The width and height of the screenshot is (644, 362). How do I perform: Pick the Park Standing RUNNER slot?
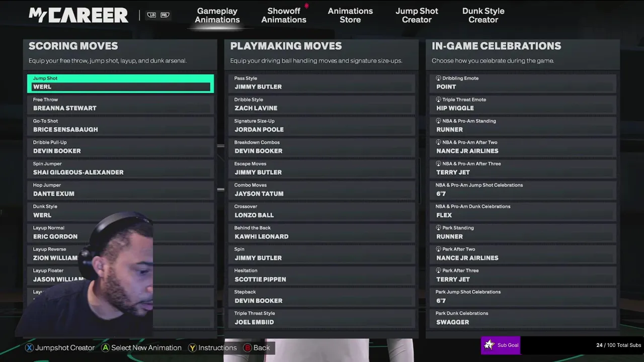coord(523,233)
